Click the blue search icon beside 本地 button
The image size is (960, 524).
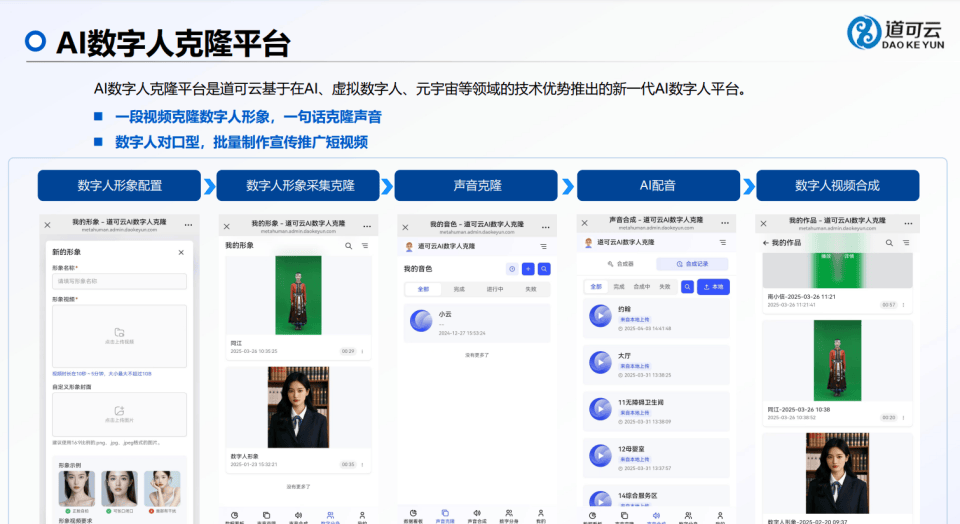pos(687,287)
